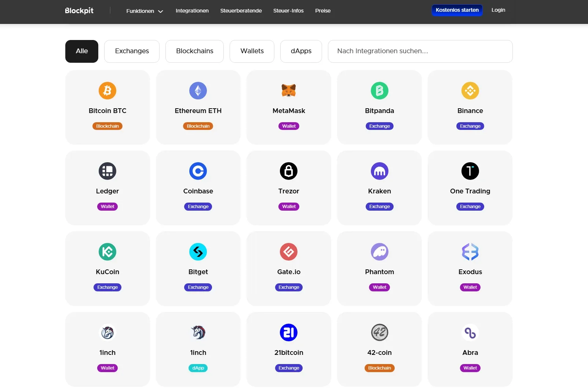Viewport: 588px width, 389px height.
Task: Click the Blockchain tag under 42-coin
Action: click(380, 368)
